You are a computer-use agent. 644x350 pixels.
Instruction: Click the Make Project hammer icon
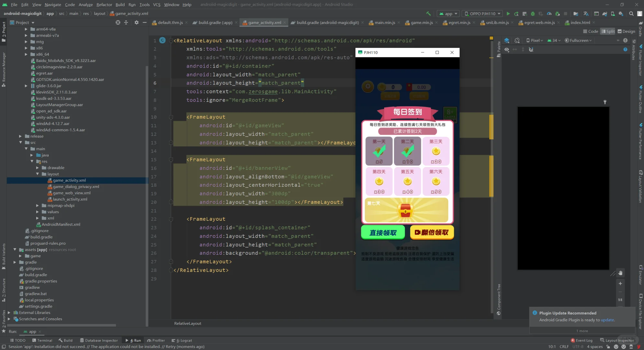[428, 14]
